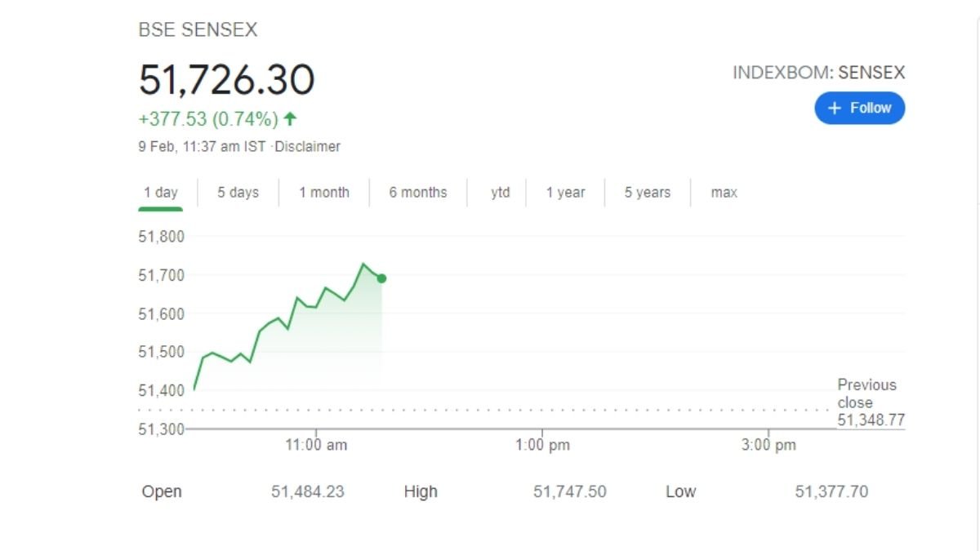Click the High value 51,747.50
The height and width of the screenshot is (551, 980).
click(x=568, y=491)
